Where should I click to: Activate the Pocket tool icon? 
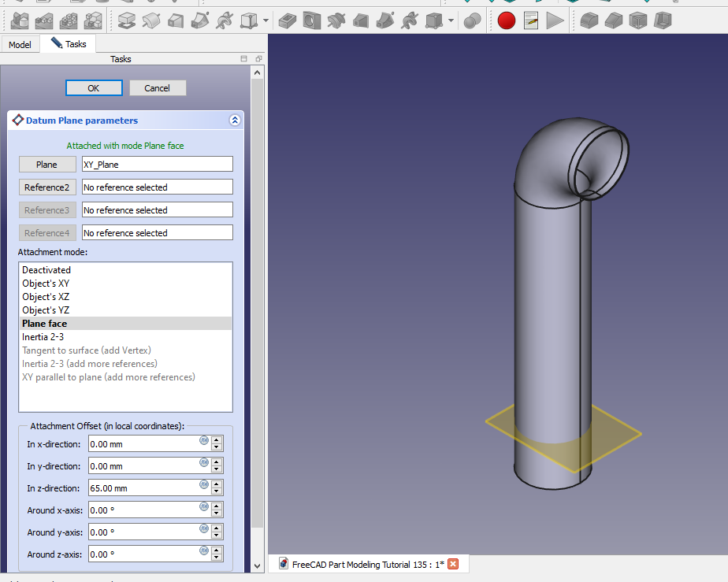pyautogui.click(x=288, y=20)
